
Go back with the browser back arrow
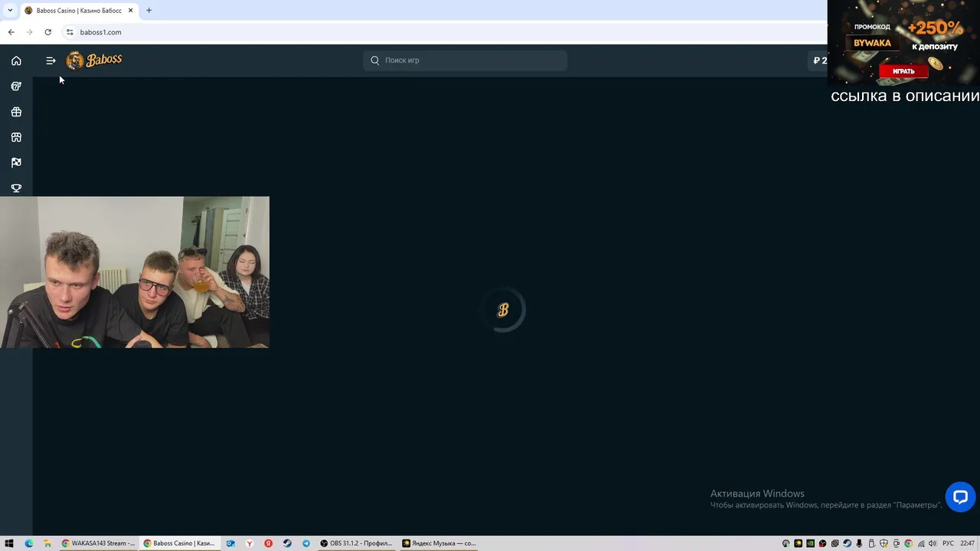pyautogui.click(x=11, y=32)
